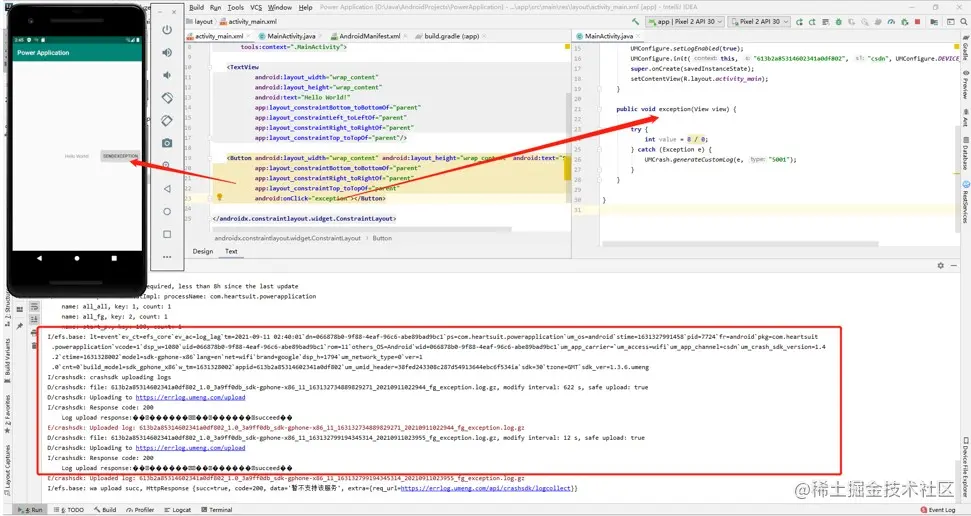971x516 pixels.
Task: Hide the Run tool window with the minus icon
Action: [x=954, y=265]
